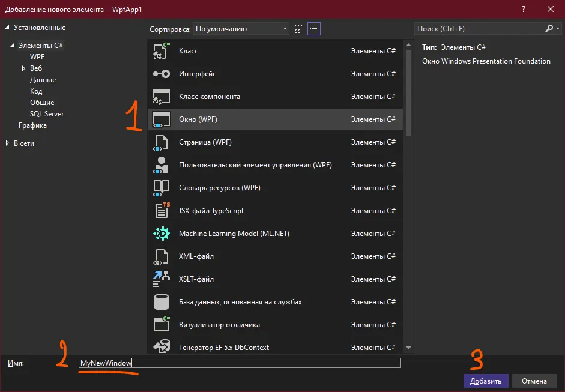Select the Machine Learning Model icon
The width and height of the screenshot is (565, 392).
tap(161, 234)
